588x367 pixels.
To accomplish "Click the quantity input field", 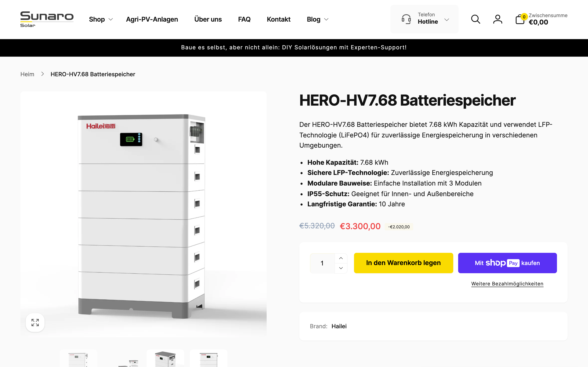I will 322,263.
